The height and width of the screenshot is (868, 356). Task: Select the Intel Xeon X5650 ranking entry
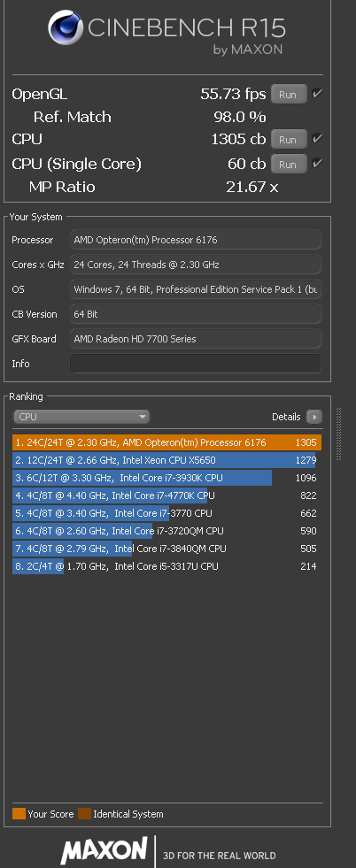click(x=166, y=460)
